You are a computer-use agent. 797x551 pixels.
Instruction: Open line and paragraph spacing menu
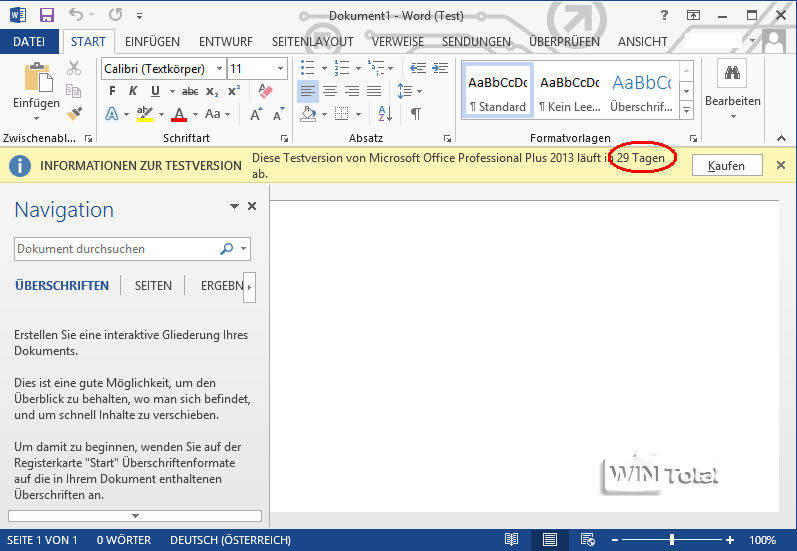point(409,91)
